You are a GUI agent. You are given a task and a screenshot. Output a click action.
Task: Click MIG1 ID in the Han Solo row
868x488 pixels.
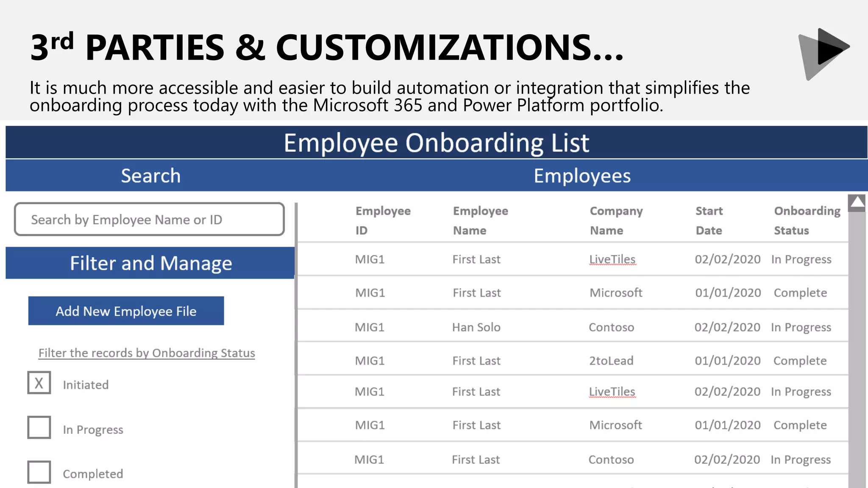pos(370,327)
